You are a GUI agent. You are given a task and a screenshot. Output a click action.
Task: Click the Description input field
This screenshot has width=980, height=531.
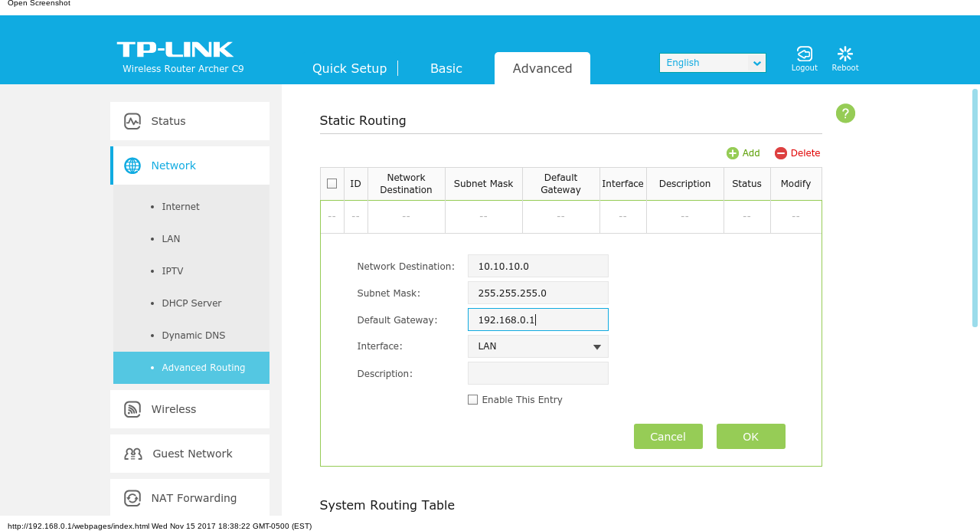(538, 373)
